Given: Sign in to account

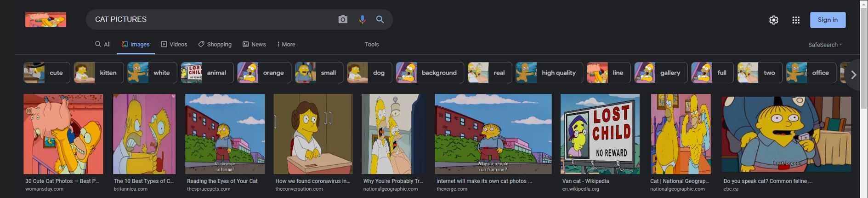Looking at the screenshot, I should 828,20.
